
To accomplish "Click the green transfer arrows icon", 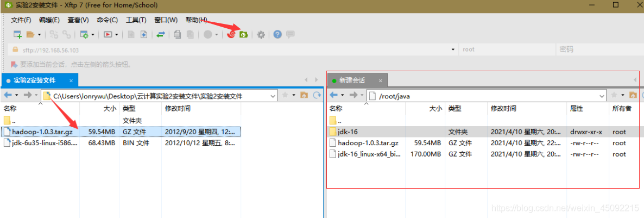I will 161,34.
